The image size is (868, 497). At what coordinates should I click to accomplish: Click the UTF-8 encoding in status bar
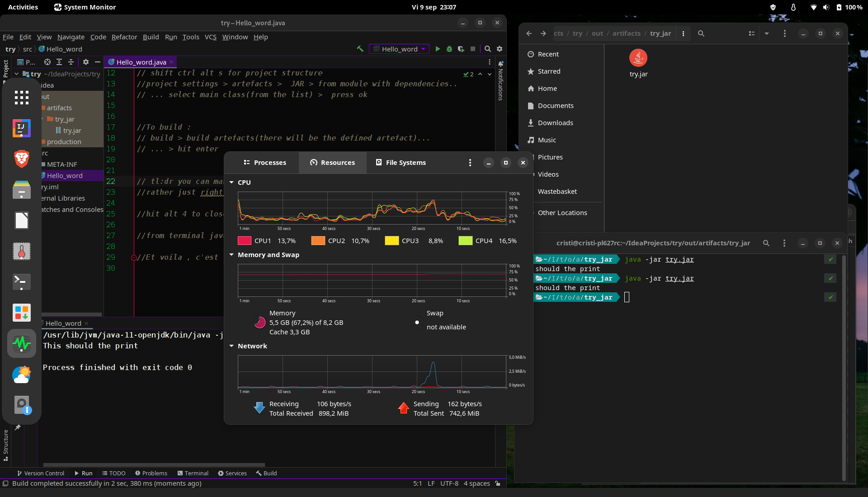[x=449, y=483]
